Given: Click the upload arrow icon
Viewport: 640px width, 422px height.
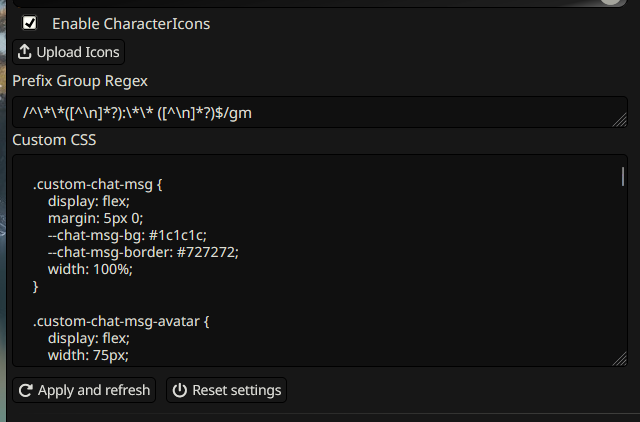Looking at the screenshot, I should click(x=24, y=52).
